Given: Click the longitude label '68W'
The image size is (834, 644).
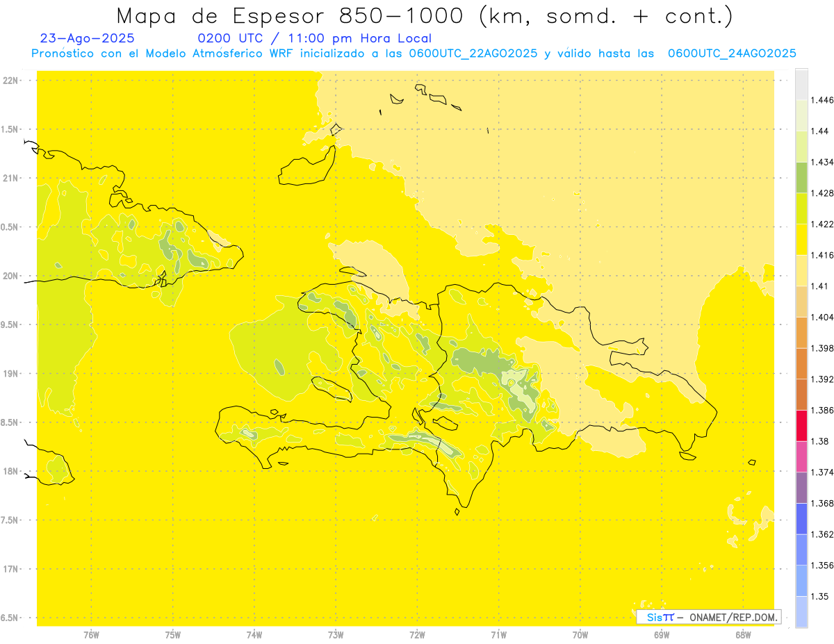Looking at the screenshot, I should tap(743, 634).
